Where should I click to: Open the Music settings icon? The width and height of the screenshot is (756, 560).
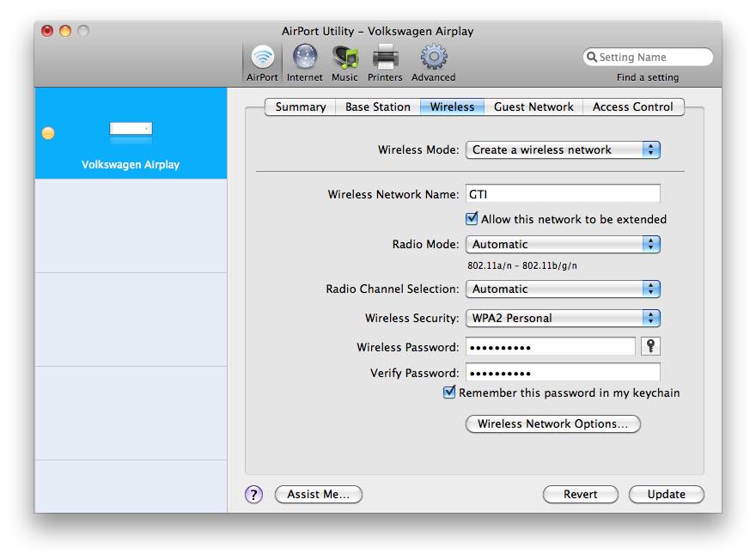344,63
